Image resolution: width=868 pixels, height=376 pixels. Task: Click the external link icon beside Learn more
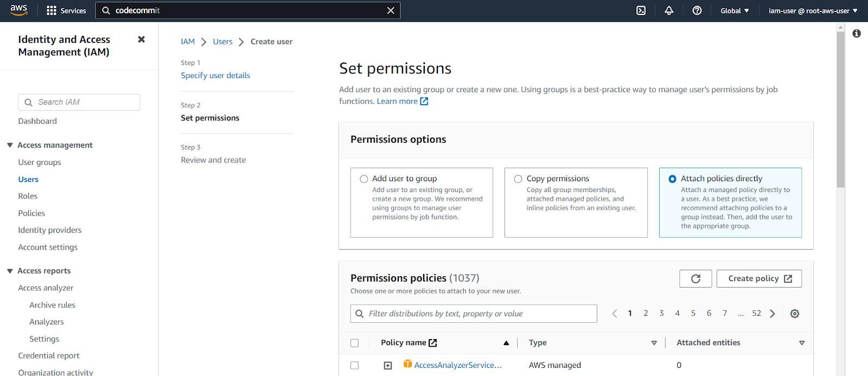tap(424, 101)
